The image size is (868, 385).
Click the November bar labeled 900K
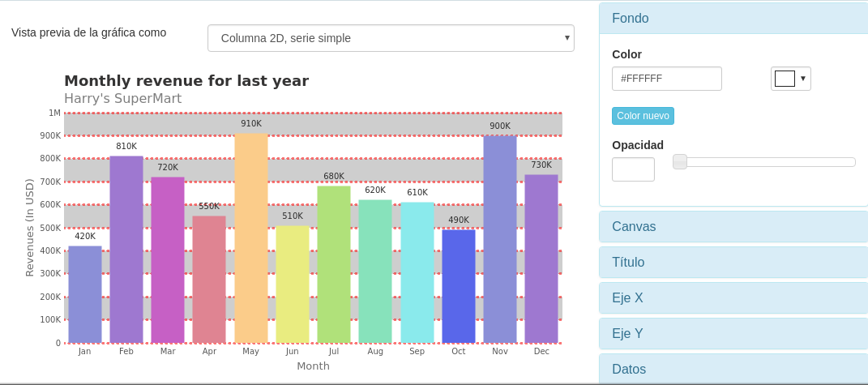[x=500, y=239]
